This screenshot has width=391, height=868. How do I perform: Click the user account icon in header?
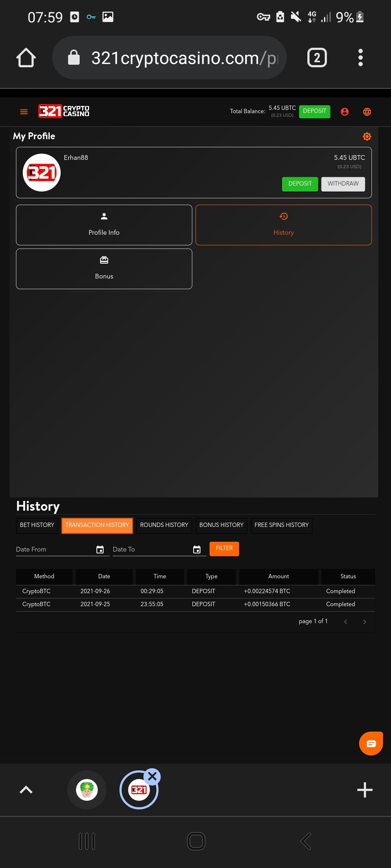pos(345,112)
